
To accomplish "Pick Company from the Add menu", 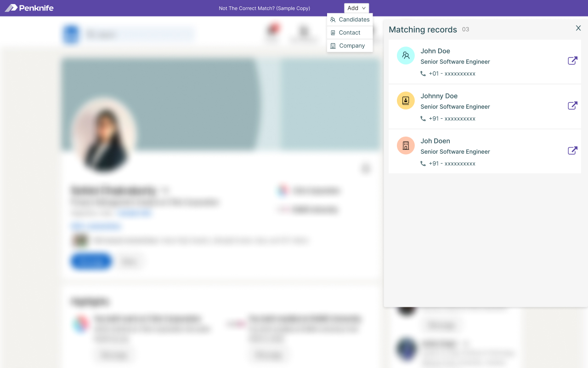I will [x=350, y=46].
